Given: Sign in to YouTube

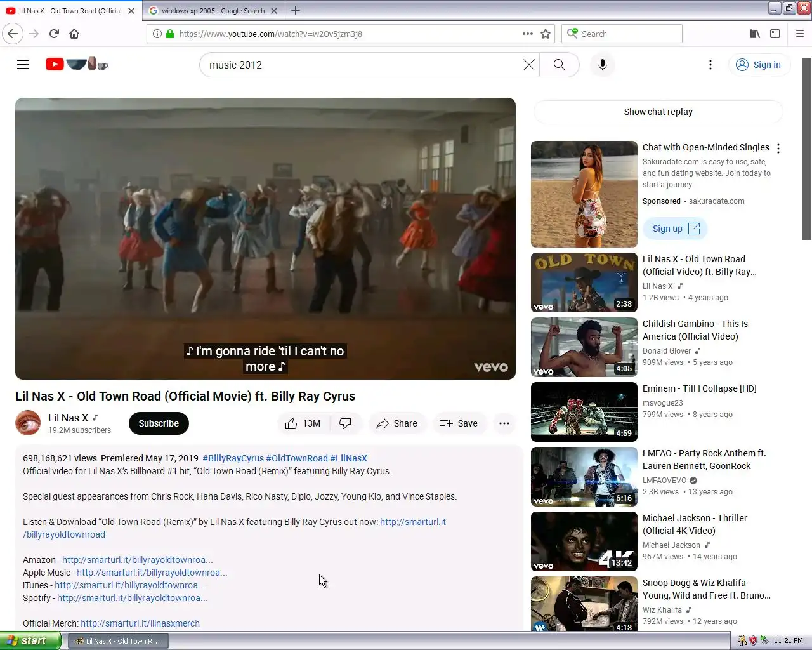Looking at the screenshot, I should 759,65.
